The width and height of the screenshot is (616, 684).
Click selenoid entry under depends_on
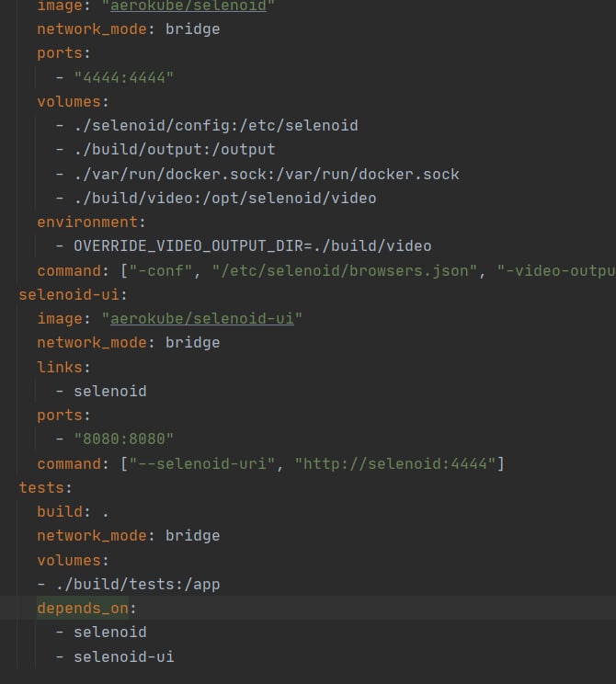[110, 633]
